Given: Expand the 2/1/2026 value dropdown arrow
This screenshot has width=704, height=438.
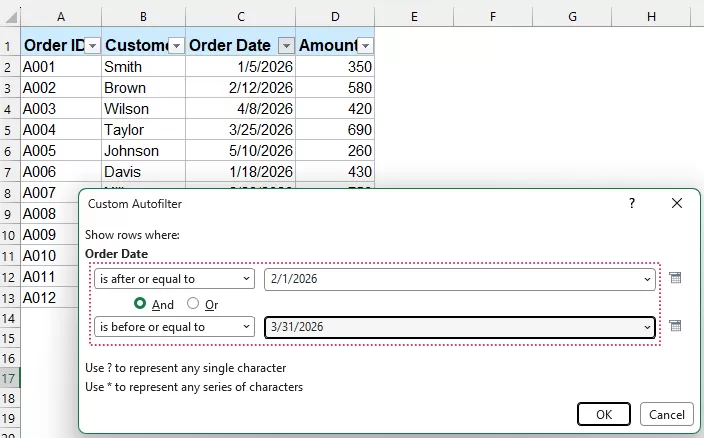Looking at the screenshot, I should [x=647, y=279].
